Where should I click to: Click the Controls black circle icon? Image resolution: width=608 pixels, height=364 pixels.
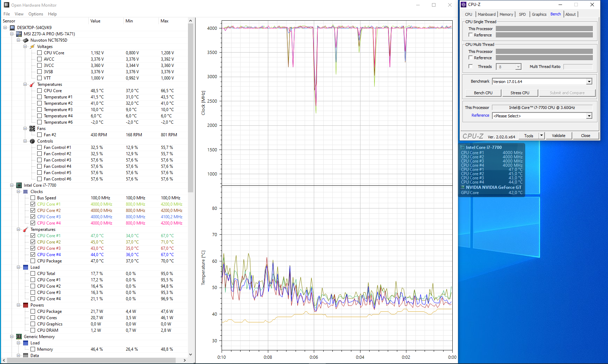[x=32, y=141]
